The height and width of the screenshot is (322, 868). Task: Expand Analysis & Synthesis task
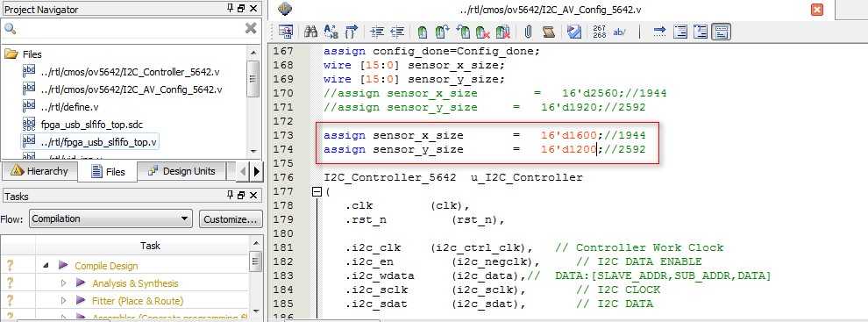[x=63, y=283]
